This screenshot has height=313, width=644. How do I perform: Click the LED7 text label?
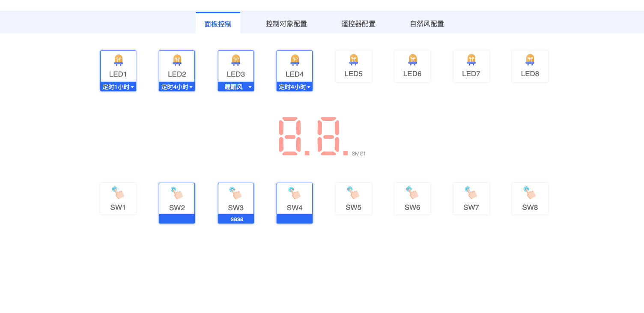click(x=471, y=74)
